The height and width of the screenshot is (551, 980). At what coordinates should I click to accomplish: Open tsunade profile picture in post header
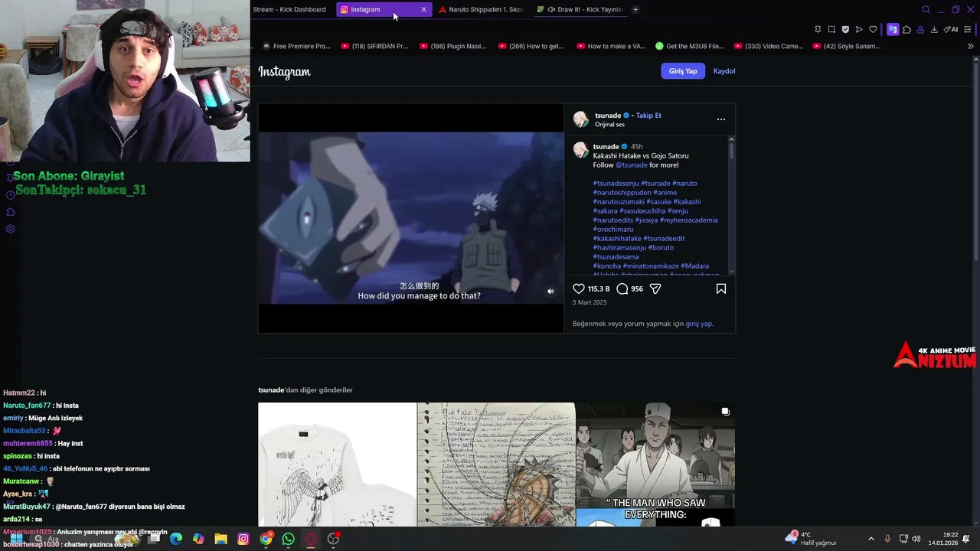tap(581, 119)
